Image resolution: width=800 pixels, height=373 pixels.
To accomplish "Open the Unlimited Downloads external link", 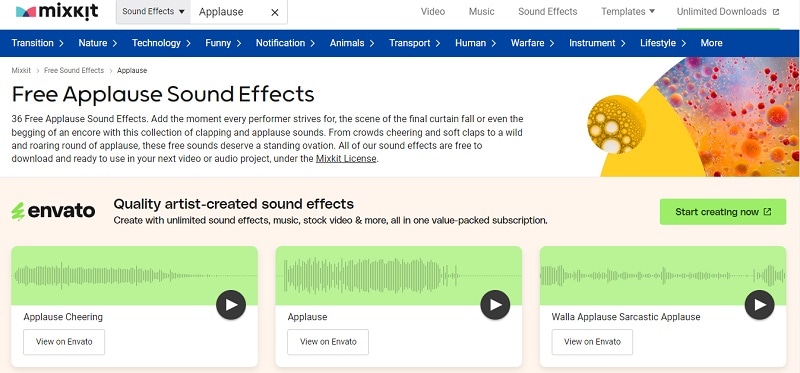I will coord(728,12).
